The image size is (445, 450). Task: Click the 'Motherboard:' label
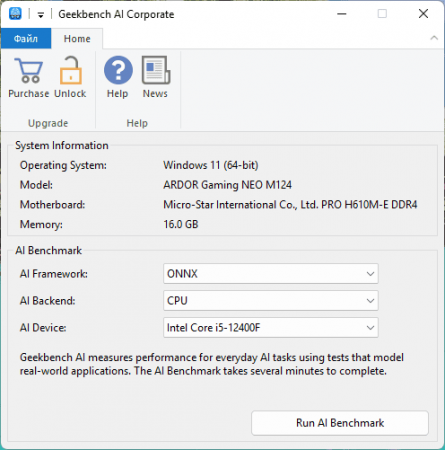click(53, 205)
